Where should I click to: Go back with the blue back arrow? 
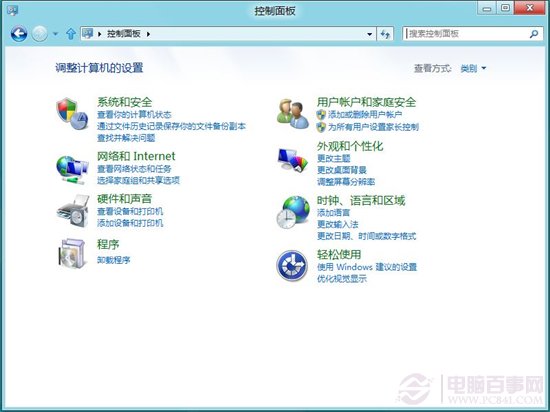(19, 34)
